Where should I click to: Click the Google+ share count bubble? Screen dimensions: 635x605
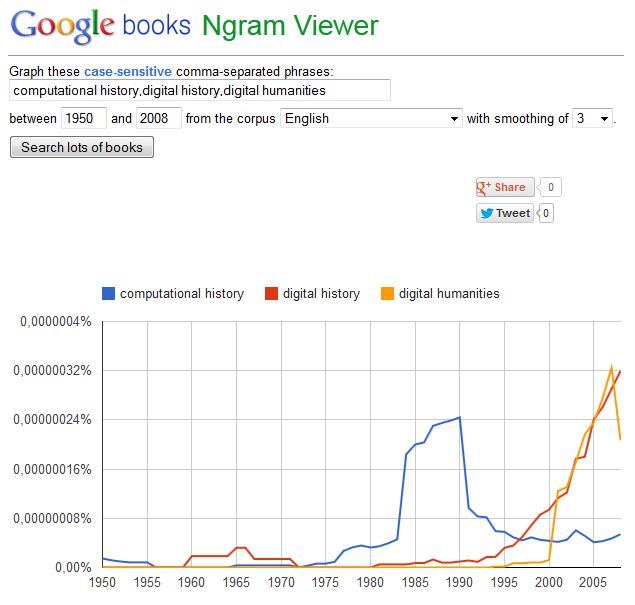coord(550,187)
